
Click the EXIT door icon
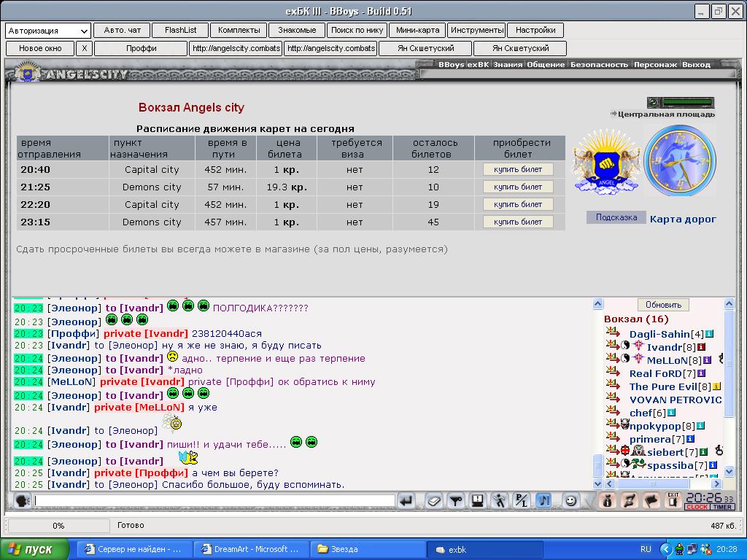673,500
